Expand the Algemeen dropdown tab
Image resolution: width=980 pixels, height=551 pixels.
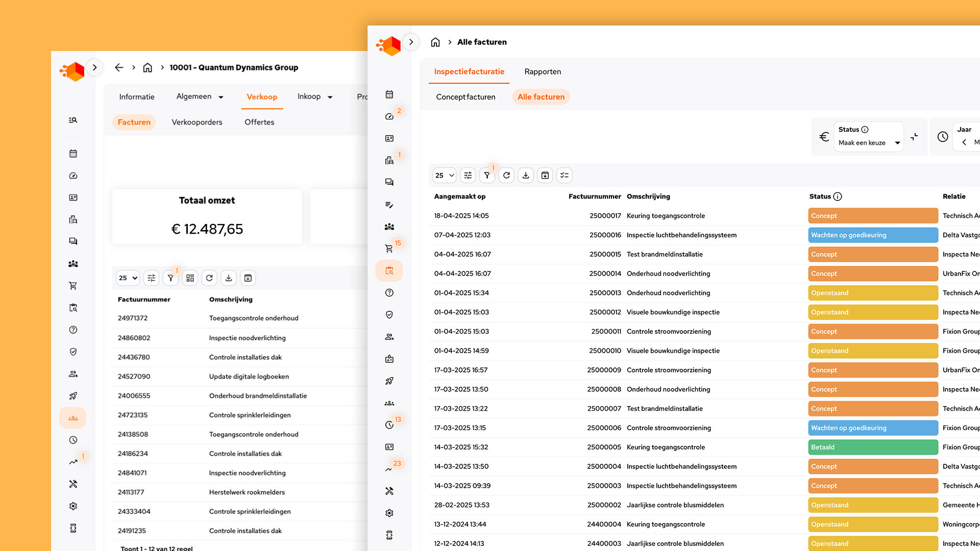point(200,97)
